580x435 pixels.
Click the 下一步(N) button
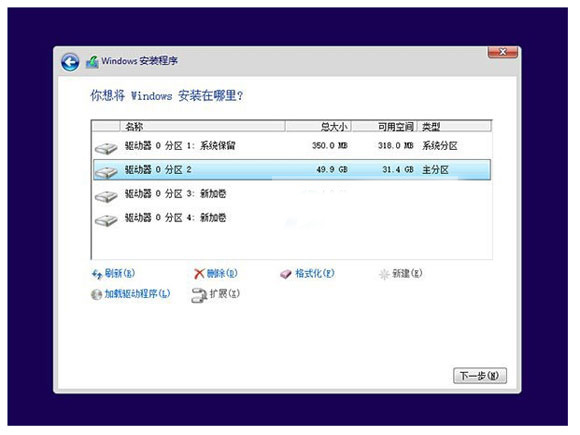tap(480, 376)
